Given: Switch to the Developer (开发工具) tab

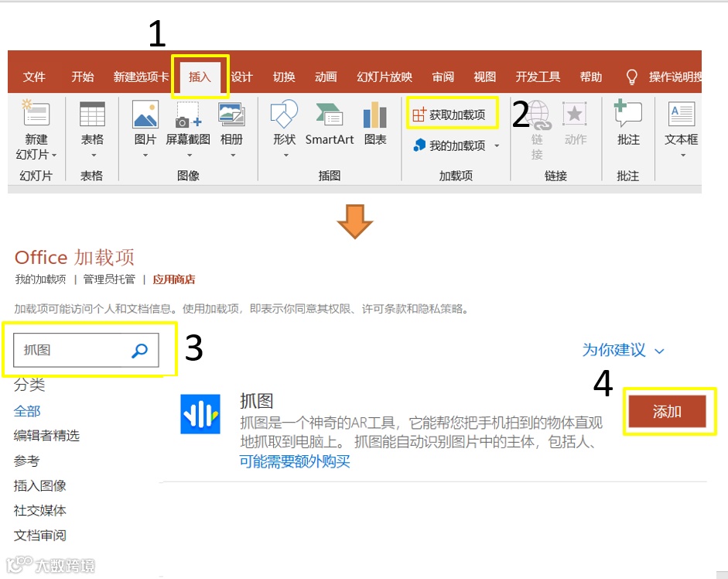Looking at the screenshot, I should (x=538, y=77).
